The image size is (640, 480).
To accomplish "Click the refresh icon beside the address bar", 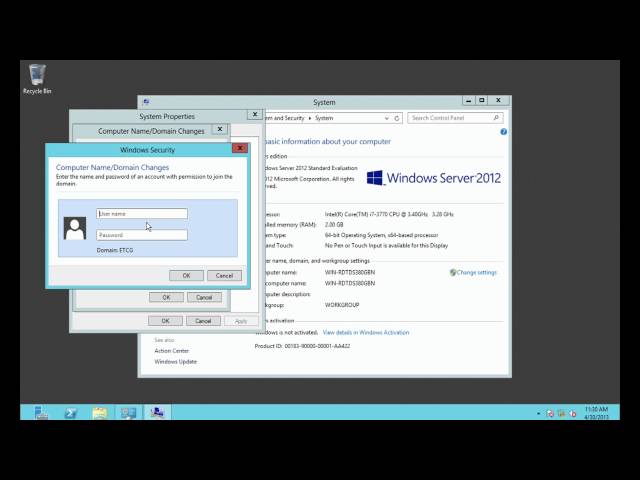I will pos(397,118).
